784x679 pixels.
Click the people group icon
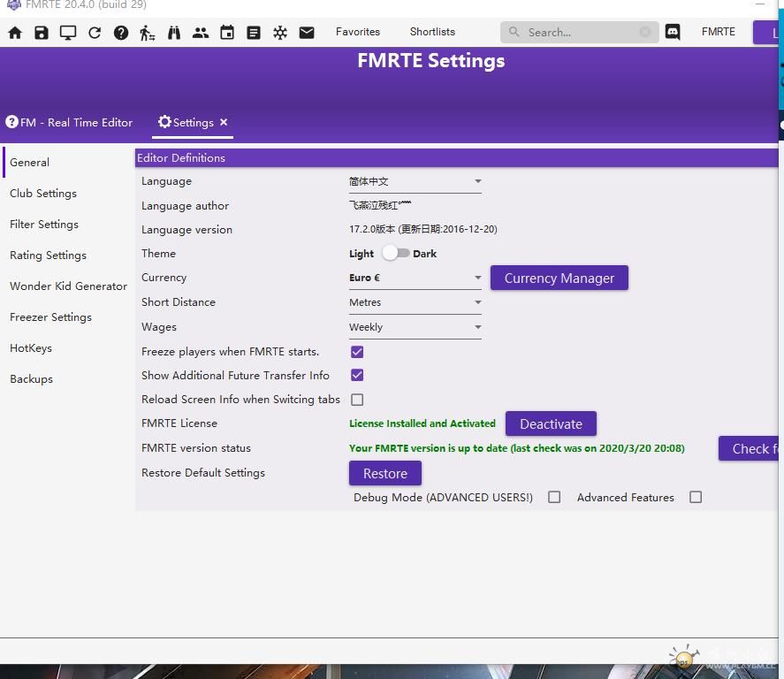[x=201, y=33]
